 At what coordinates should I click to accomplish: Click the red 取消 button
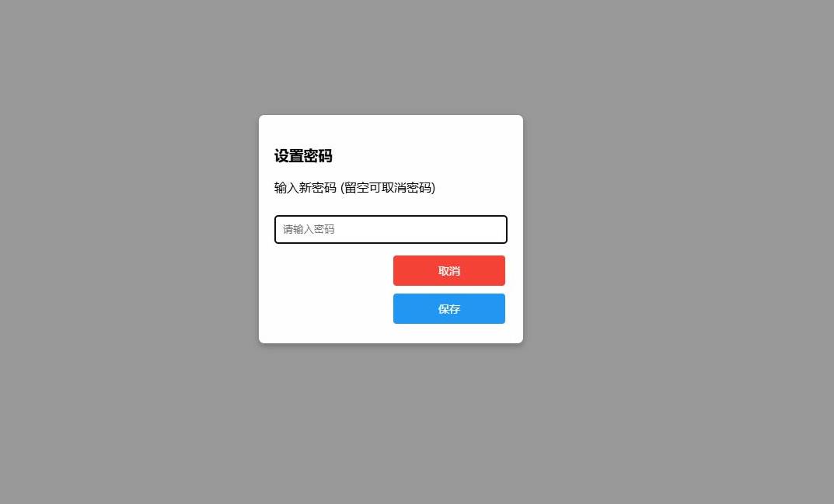coord(449,270)
